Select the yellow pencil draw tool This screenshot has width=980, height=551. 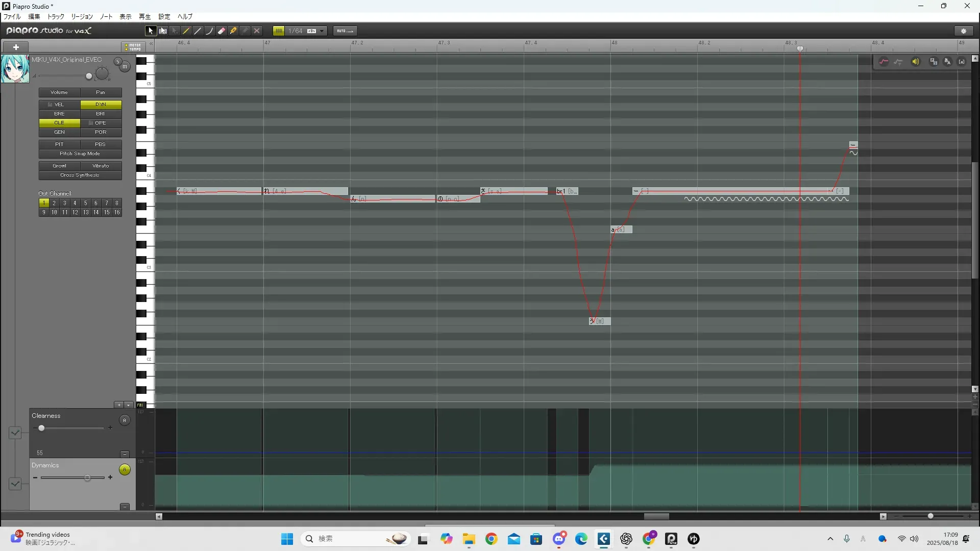(x=186, y=31)
